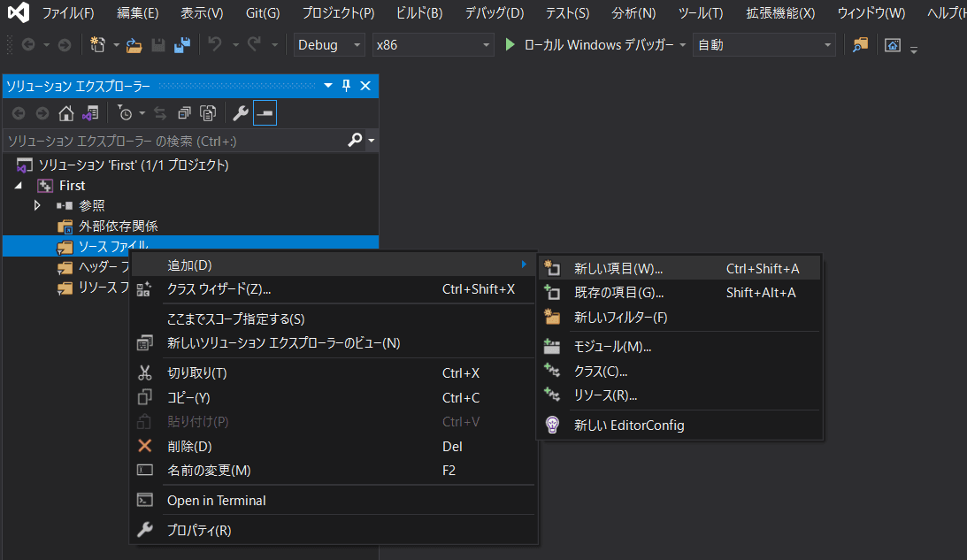
Task: Open the ビルド(B) menu
Action: [419, 13]
